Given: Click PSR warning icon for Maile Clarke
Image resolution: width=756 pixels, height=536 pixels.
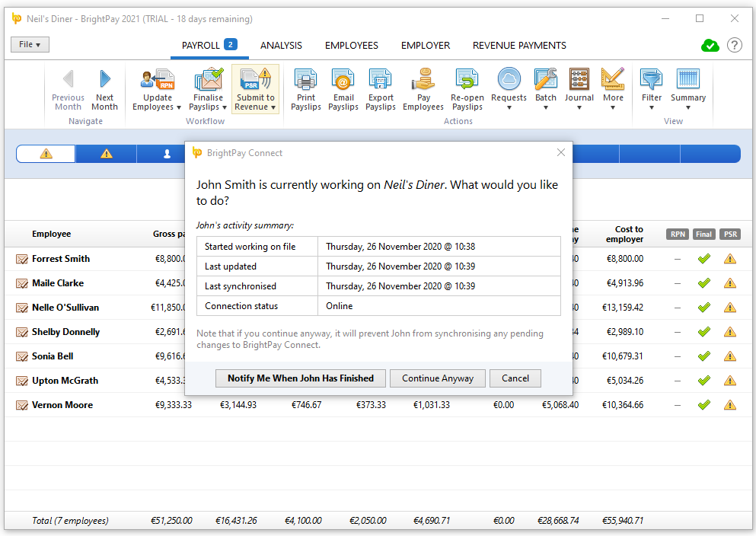Looking at the screenshot, I should point(730,283).
